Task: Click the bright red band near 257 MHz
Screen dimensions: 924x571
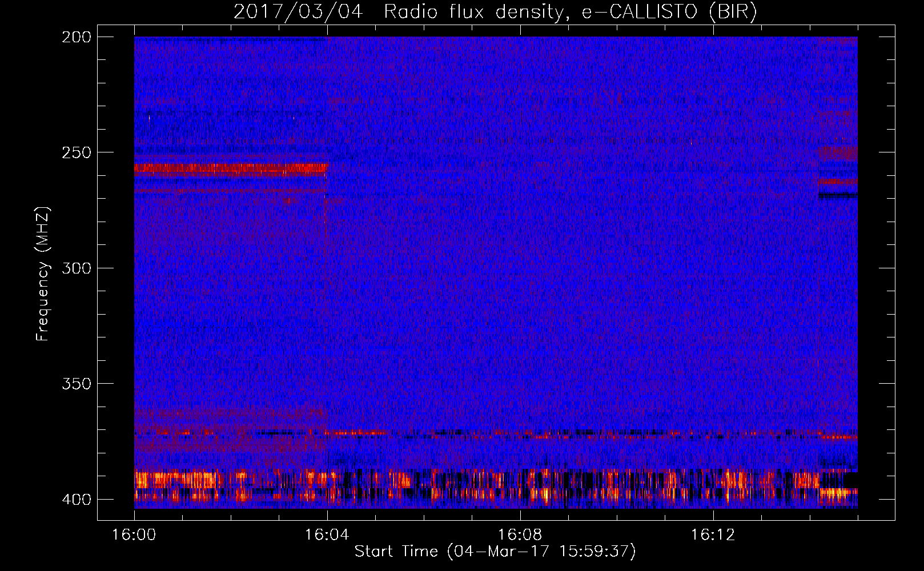Action: 230,169
